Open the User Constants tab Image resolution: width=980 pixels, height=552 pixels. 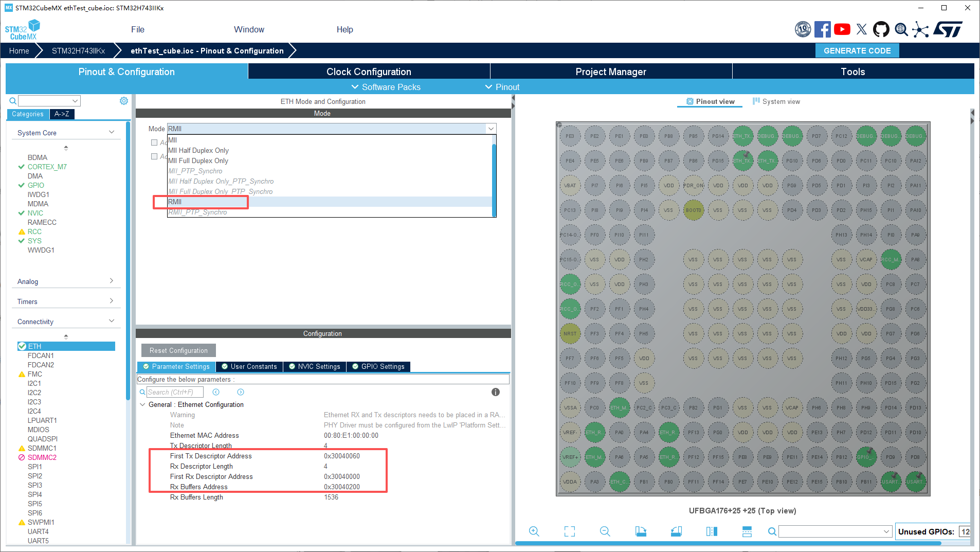pos(249,366)
